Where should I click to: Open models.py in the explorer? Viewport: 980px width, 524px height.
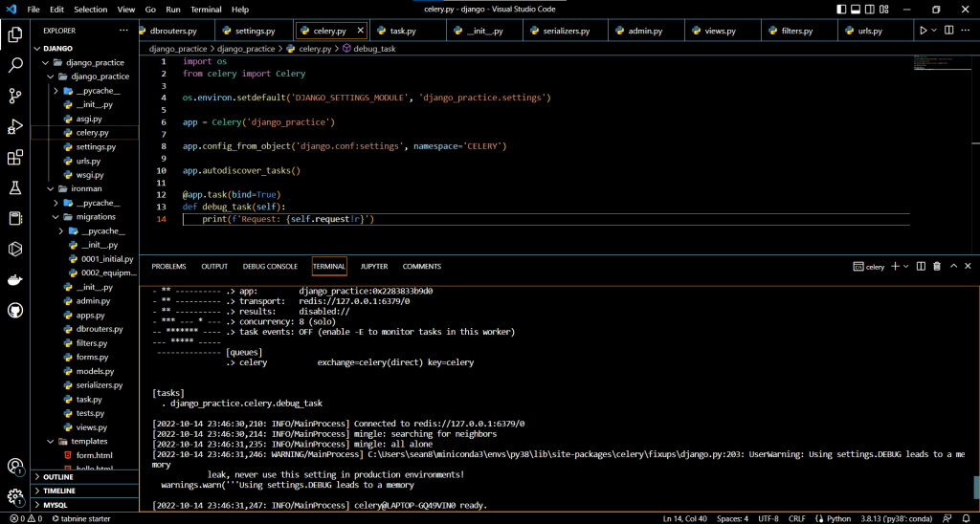pos(95,371)
